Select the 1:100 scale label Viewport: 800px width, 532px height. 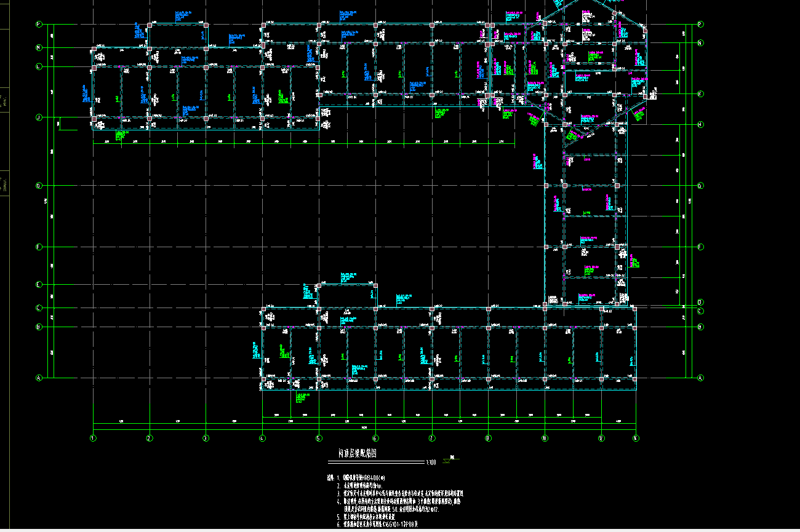click(x=431, y=463)
